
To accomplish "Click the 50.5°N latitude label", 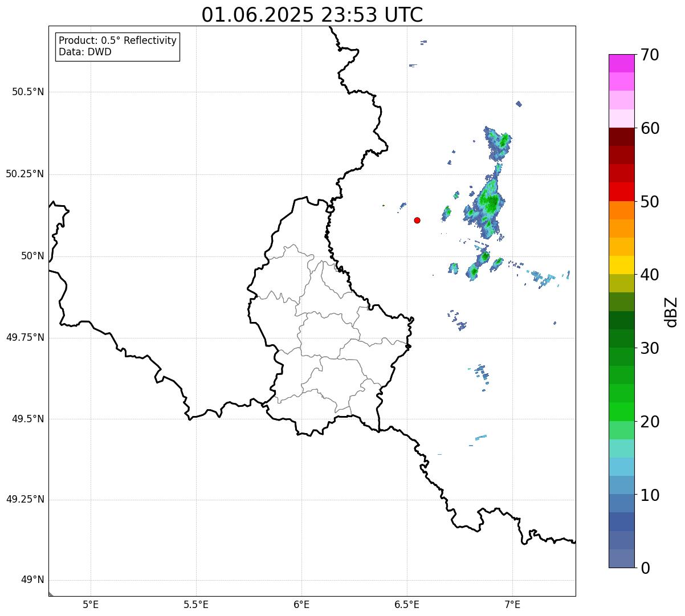I will click(28, 92).
